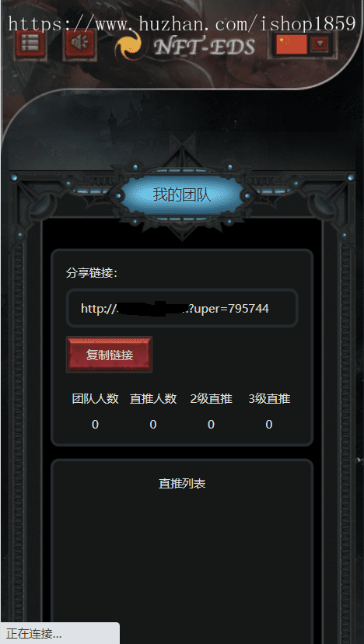Click the 直推人数 count value 0
Image resolution: width=364 pixels, height=644 pixels.
153,425
